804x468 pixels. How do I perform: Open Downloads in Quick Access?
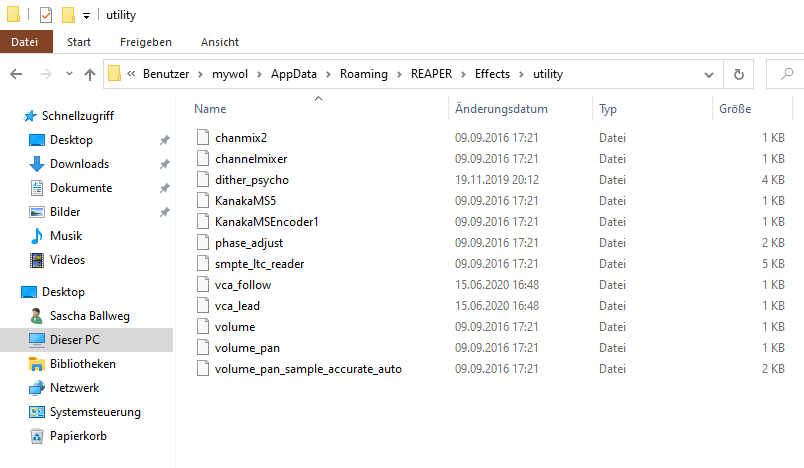(79, 164)
